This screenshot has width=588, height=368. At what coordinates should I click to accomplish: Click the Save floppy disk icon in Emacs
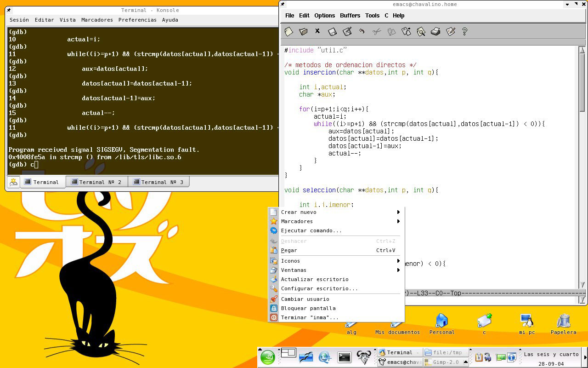coord(333,31)
